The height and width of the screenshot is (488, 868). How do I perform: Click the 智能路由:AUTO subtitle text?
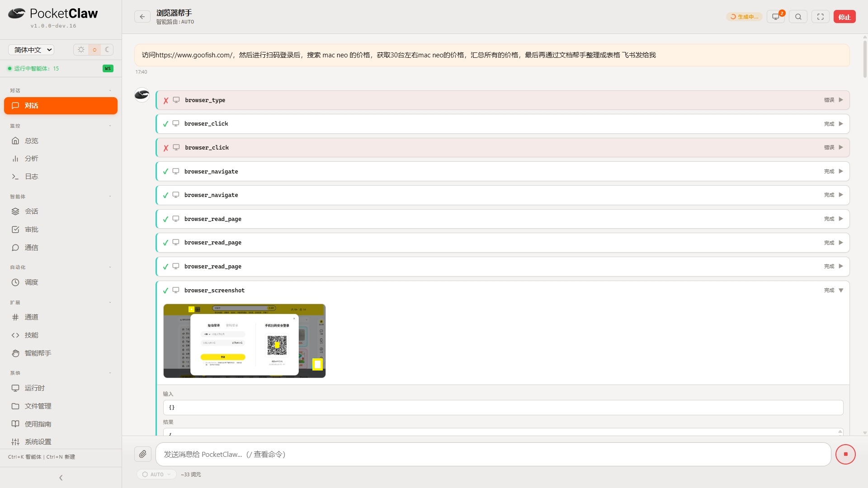point(175,22)
